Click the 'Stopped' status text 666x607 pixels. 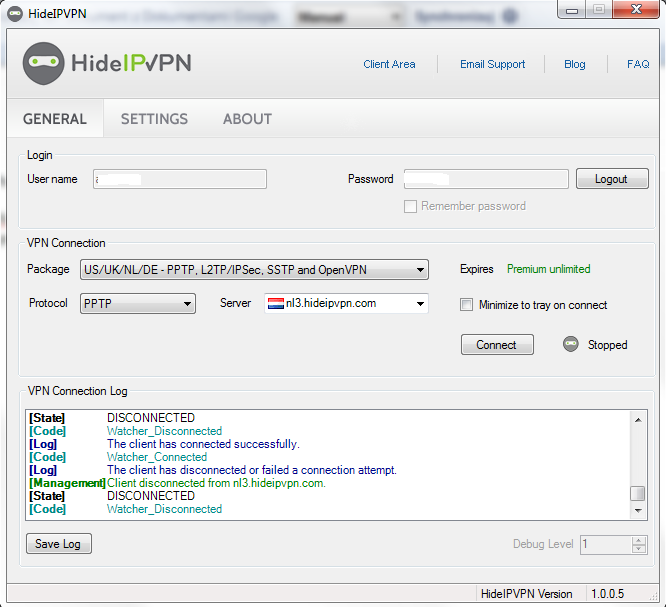click(x=607, y=344)
